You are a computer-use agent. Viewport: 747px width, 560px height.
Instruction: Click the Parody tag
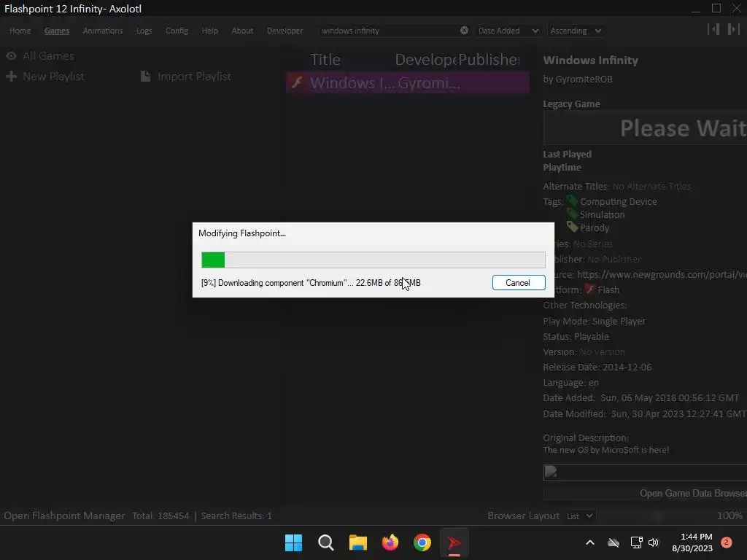pos(595,227)
